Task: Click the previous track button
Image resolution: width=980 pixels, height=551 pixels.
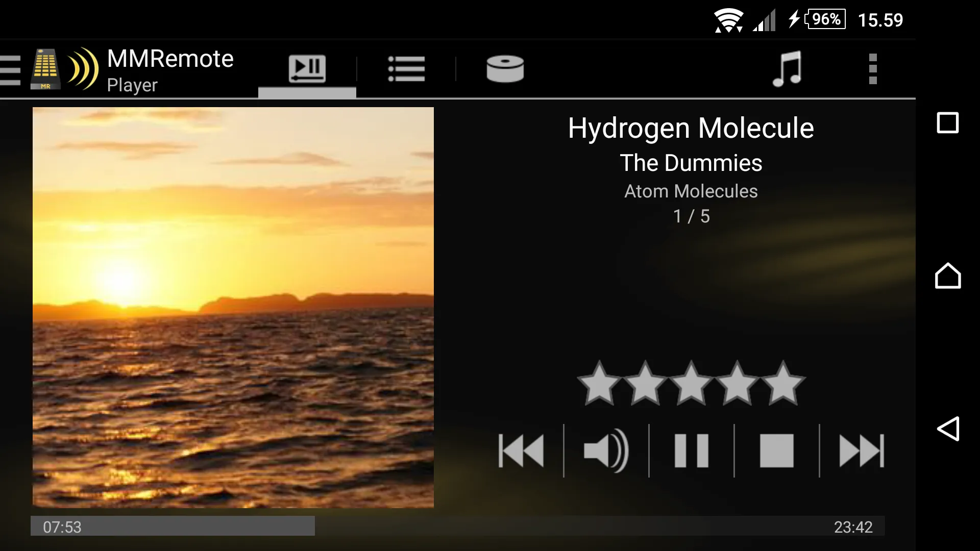Action: 521,450
